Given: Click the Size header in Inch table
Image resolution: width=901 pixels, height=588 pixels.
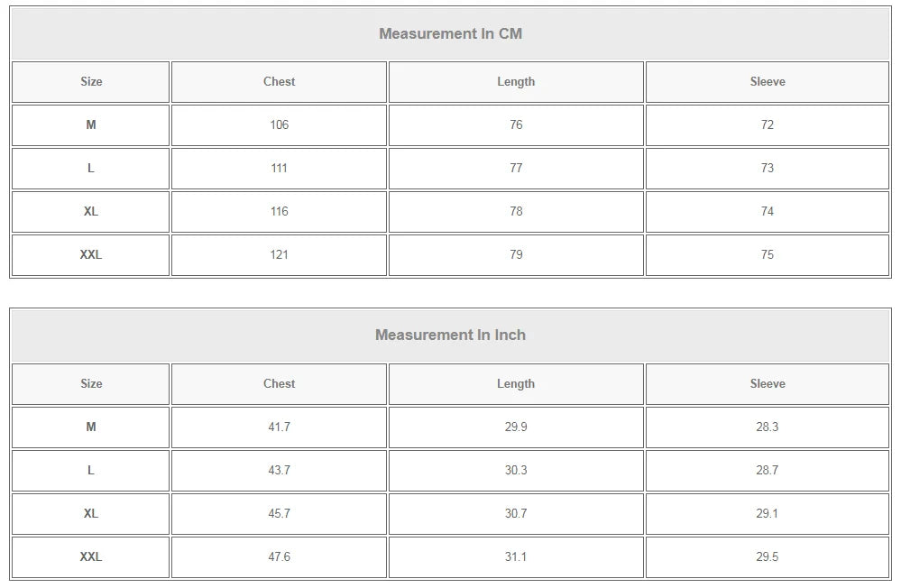Looking at the screenshot, I should tap(91, 384).
